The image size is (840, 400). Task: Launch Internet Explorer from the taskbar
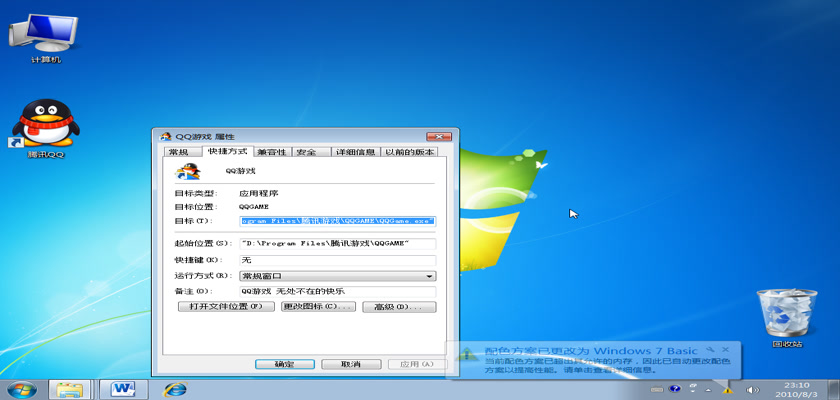pyautogui.click(x=176, y=388)
